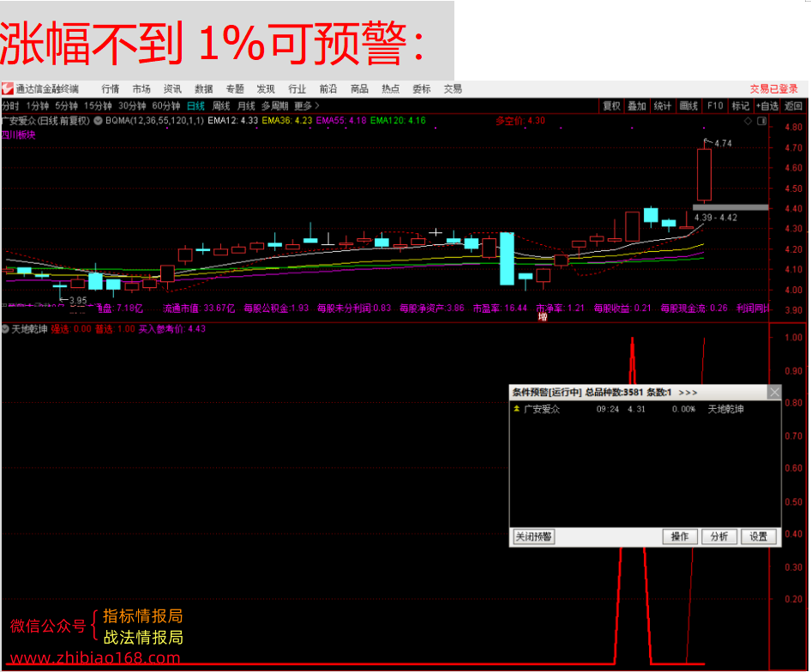Click the EMA12: 4.33 value
811x672 pixels.
[232, 121]
